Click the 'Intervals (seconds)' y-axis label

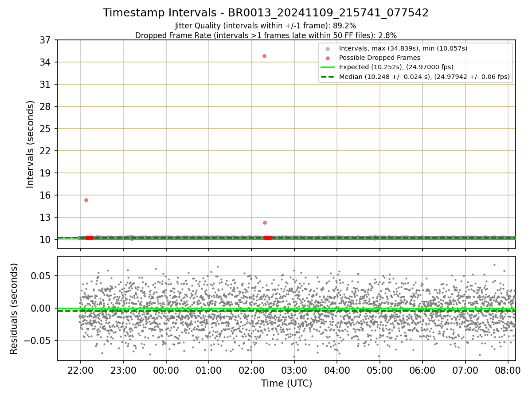click(x=30, y=144)
